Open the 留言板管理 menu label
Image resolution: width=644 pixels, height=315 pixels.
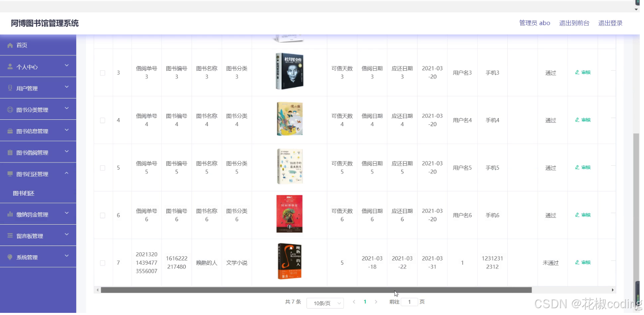click(30, 236)
